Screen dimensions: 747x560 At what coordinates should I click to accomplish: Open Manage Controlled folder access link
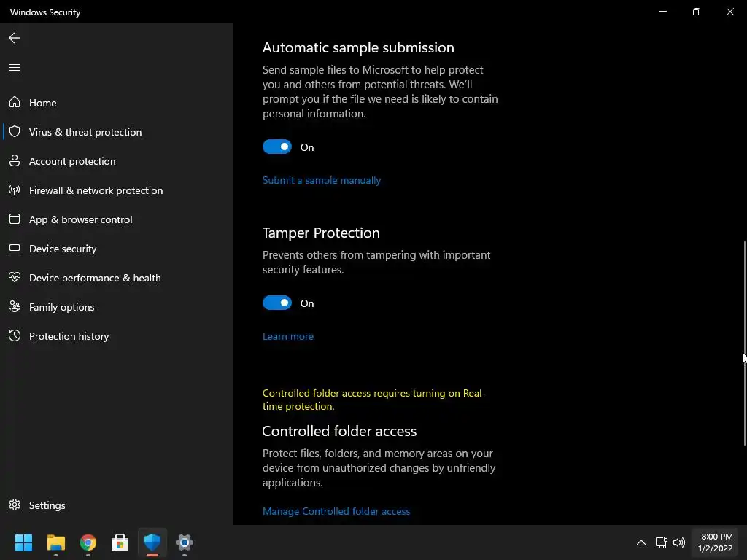click(x=336, y=511)
